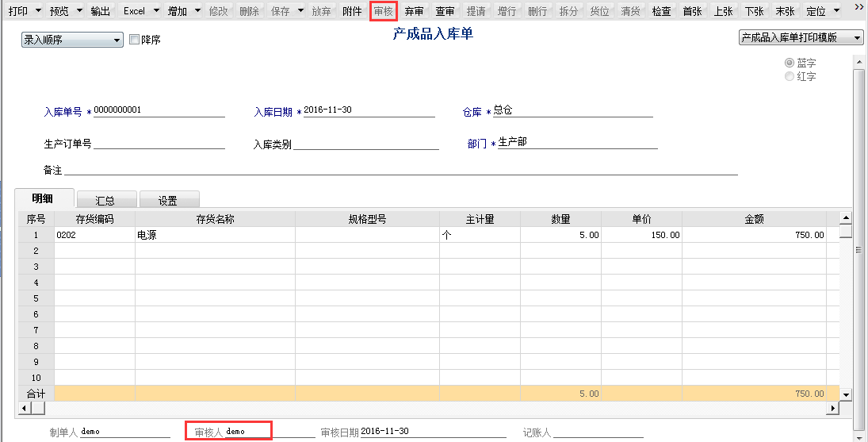Click the horizontal scroll left arrow
Screen dimensions: 868x442
[x=25, y=408]
